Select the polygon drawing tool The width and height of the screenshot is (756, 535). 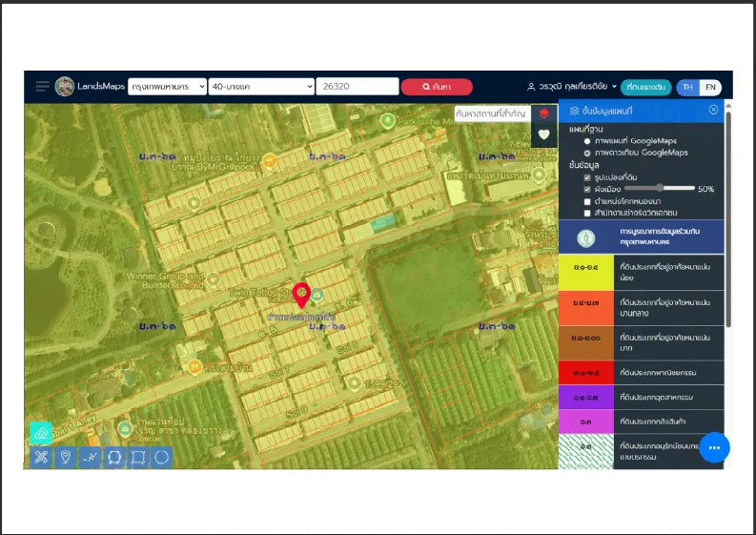[x=114, y=457]
